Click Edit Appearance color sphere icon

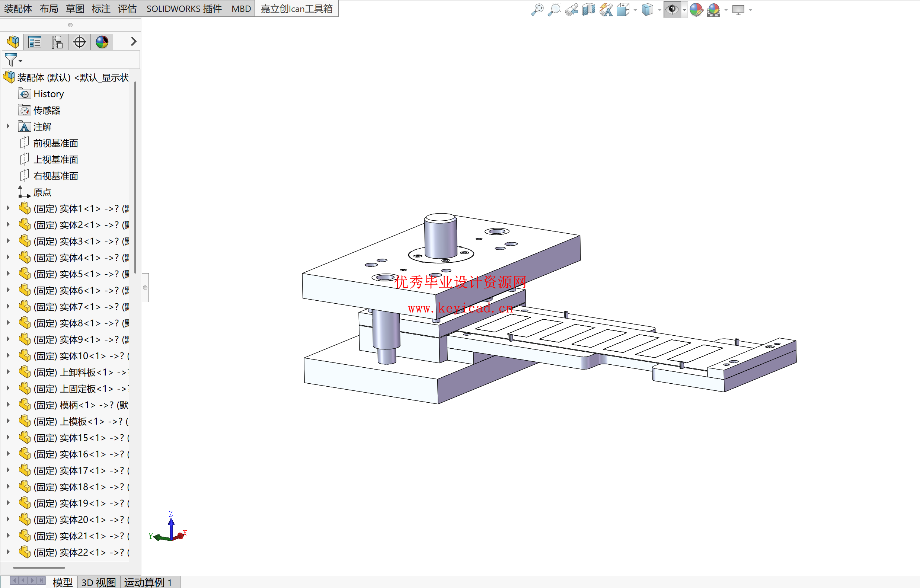point(696,9)
